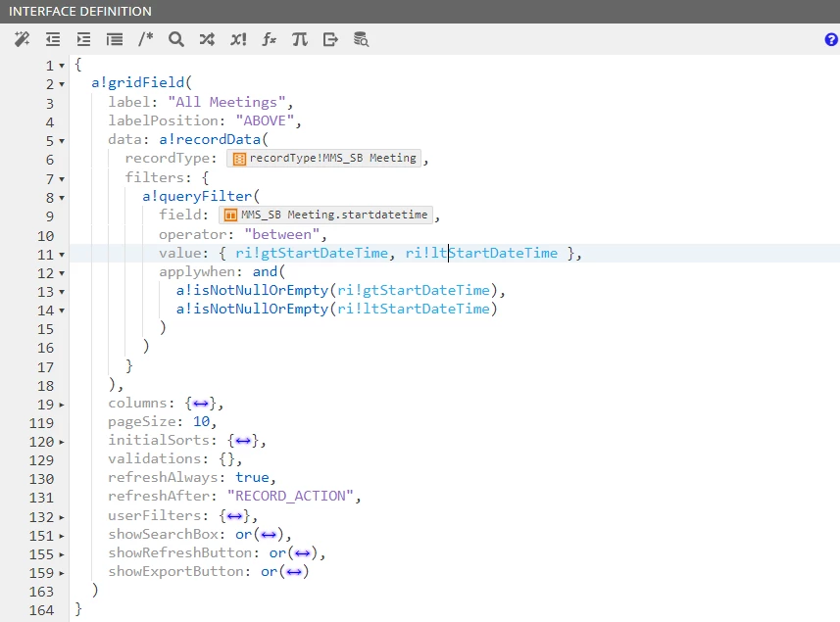840x622 pixels.
Task: Collapse a!queryFilter at line 8
Action: (62, 198)
